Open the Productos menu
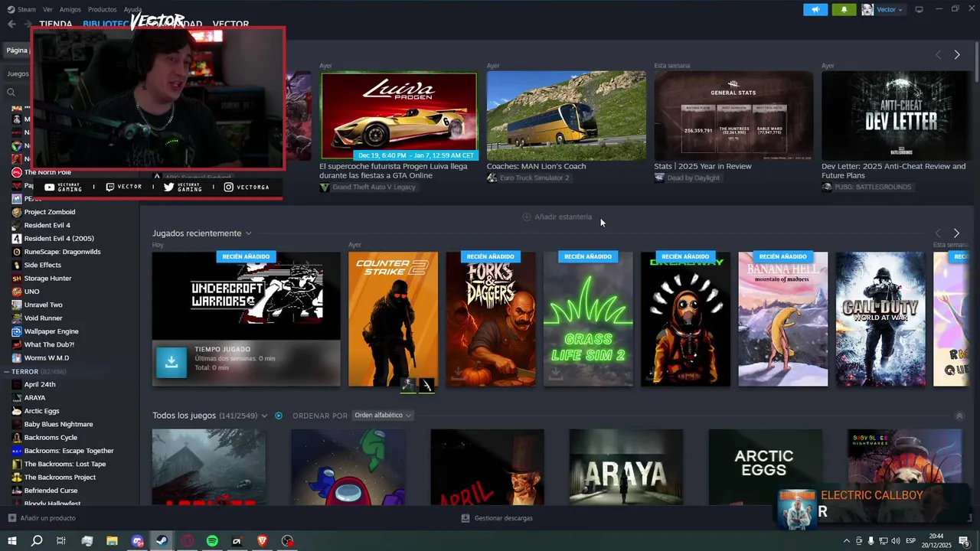980x551 pixels. pos(102,9)
